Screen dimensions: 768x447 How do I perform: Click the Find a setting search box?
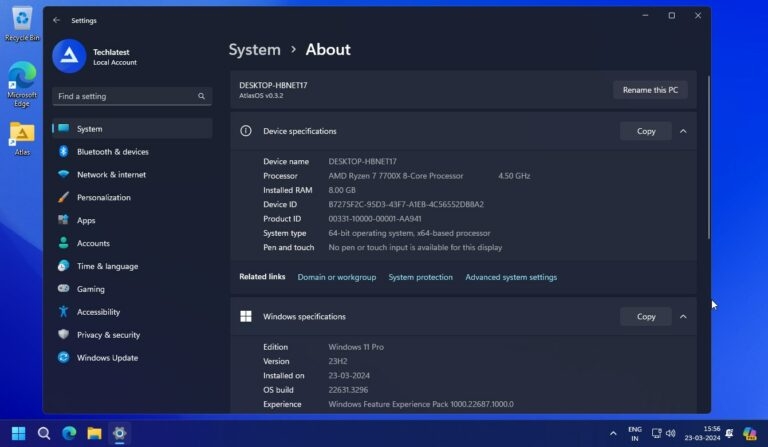click(132, 96)
